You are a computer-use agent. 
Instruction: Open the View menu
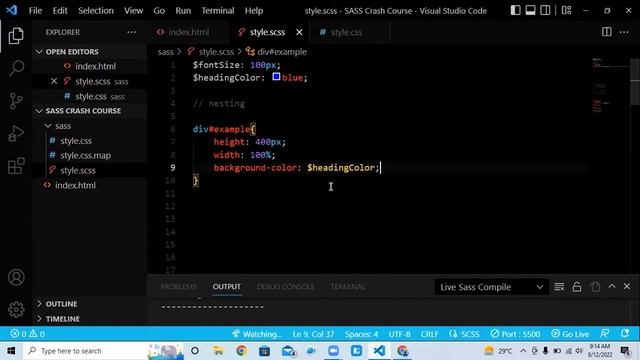pyautogui.click(x=133, y=11)
